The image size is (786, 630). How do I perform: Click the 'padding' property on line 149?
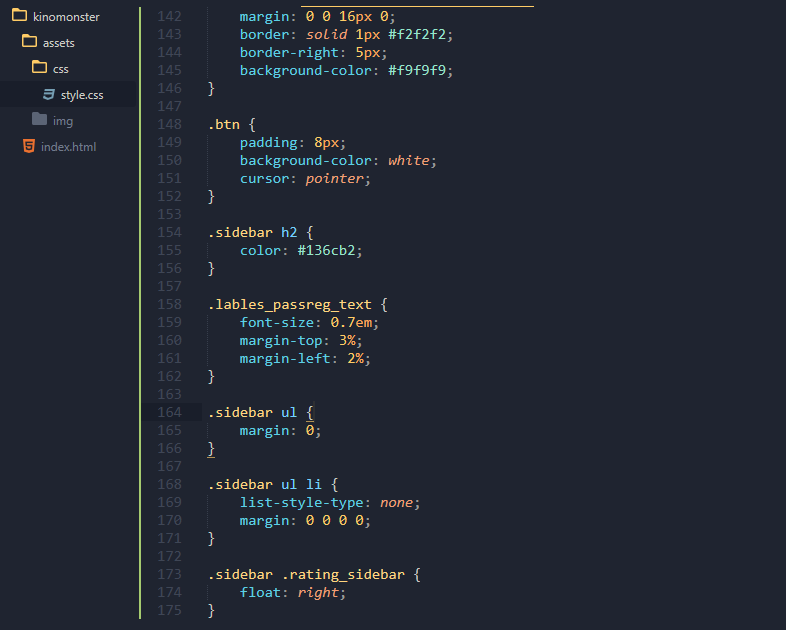269,143
